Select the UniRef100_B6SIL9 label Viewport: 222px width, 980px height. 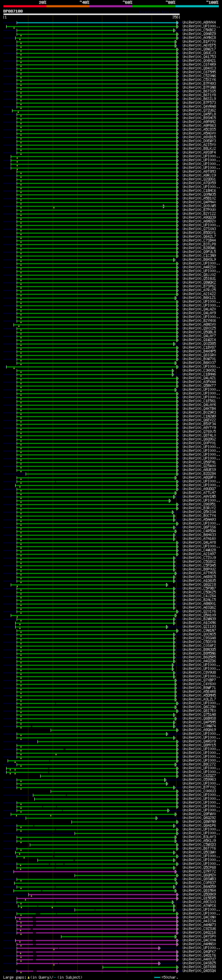click(x=199, y=99)
